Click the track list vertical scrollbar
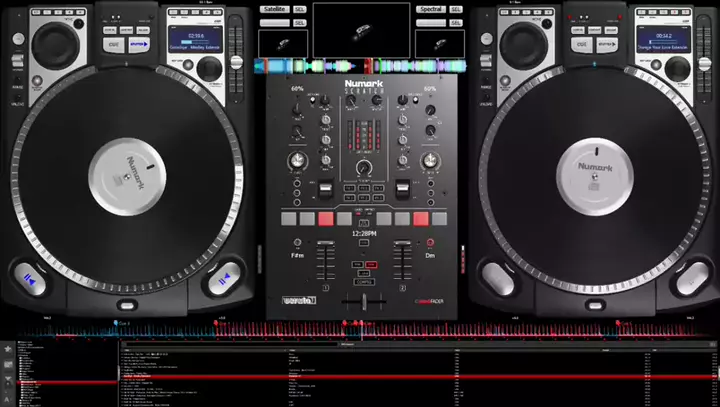The height and width of the screenshot is (407, 720). (717, 374)
